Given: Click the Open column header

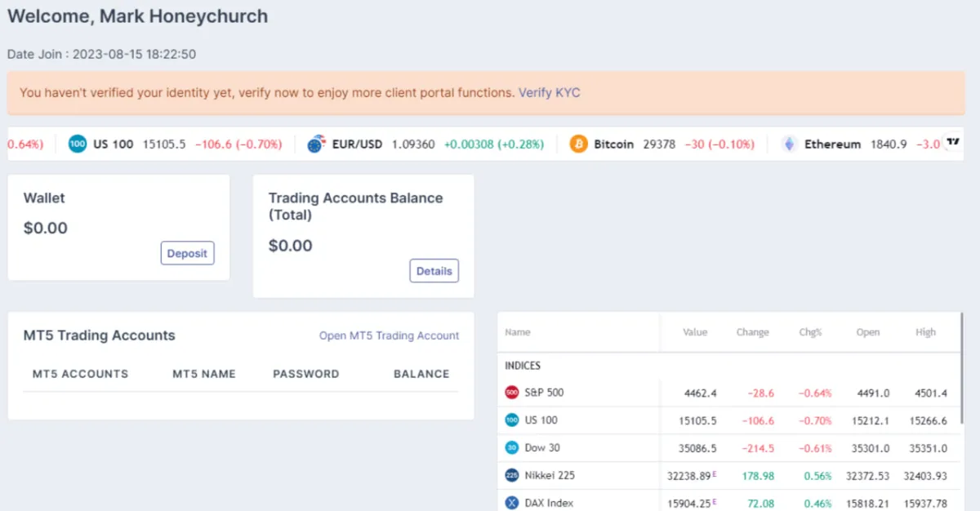Looking at the screenshot, I should tap(868, 332).
